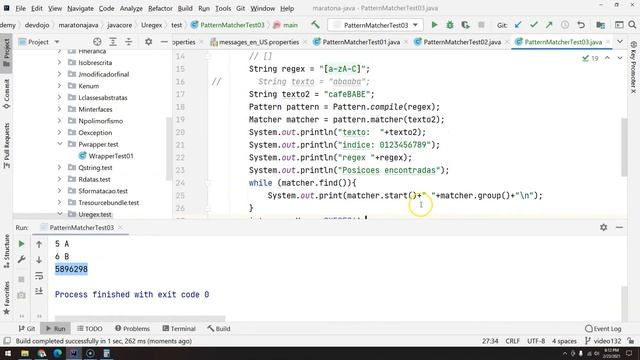Move up stack trace arrow in Run panel
Screen dimensions: 640x360
point(39,244)
